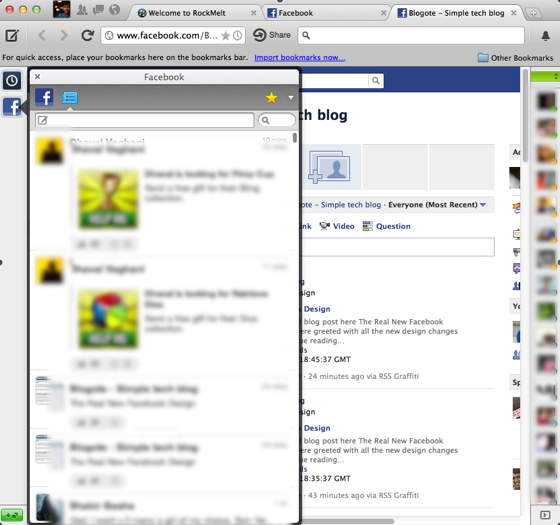Go back with the left arrow button
Image resolution: width=560 pixels, height=525 pixels.
click(x=42, y=35)
